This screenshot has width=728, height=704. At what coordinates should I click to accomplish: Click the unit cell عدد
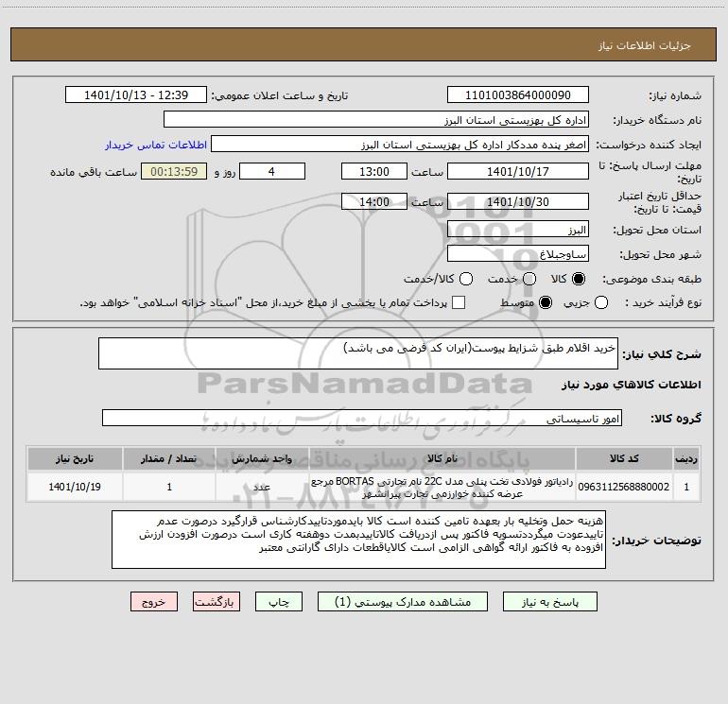(x=262, y=487)
